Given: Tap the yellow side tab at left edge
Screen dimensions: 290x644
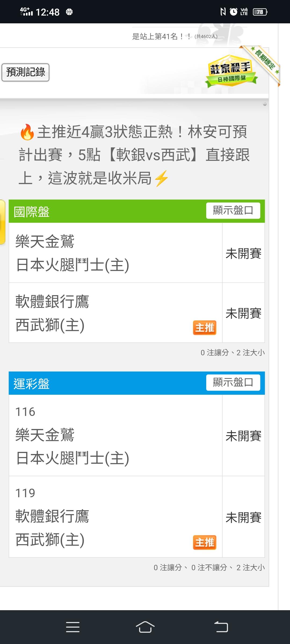Looking at the screenshot, I should (2, 222).
